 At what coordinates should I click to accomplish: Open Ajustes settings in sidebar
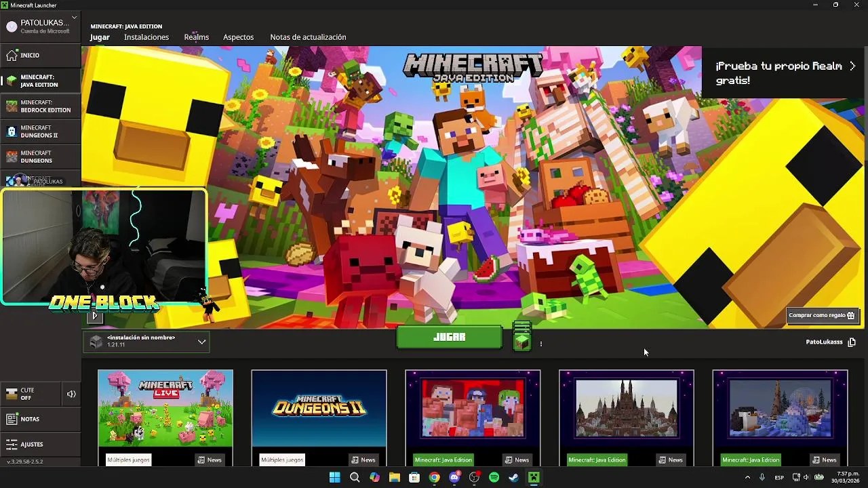pyautogui.click(x=41, y=444)
